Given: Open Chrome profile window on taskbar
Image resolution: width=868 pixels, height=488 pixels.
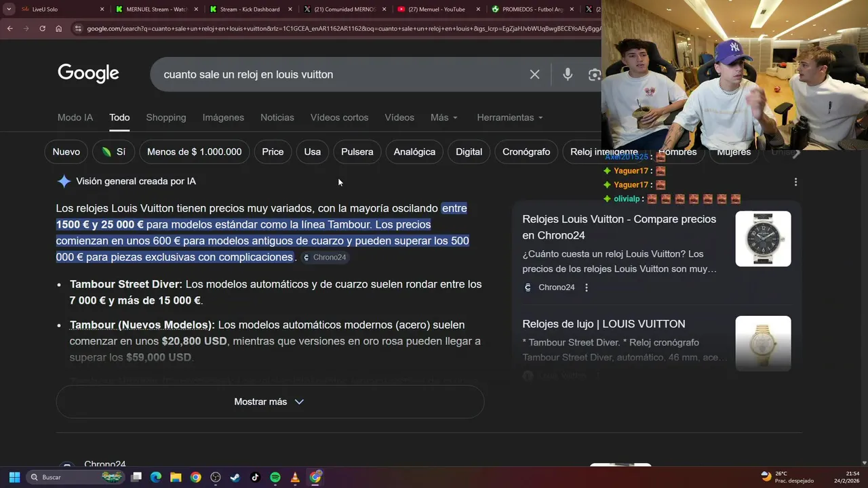Looking at the screenshot, I should (315, 477).
